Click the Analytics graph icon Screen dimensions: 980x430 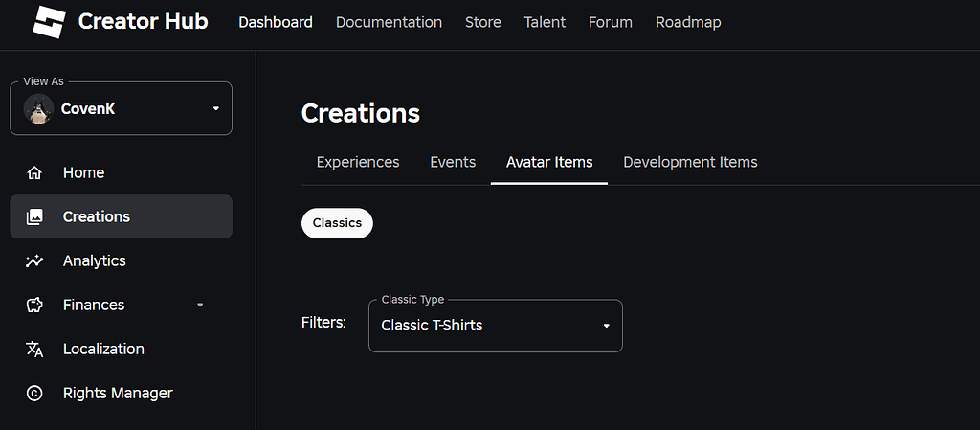(x=34, y=260)
